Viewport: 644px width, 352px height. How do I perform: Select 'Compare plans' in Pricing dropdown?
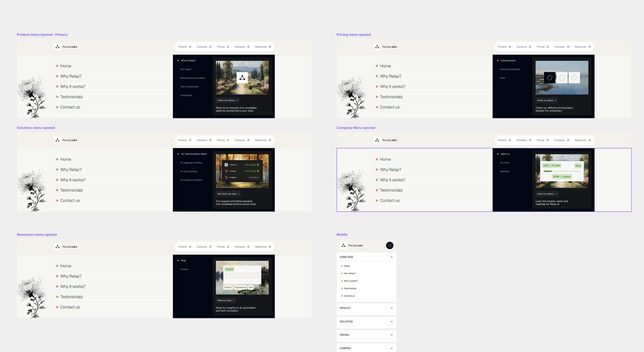[508, 61]
